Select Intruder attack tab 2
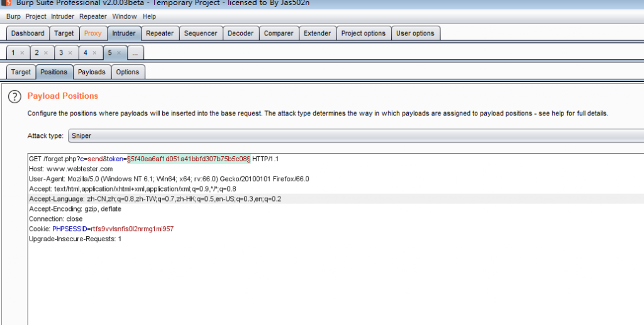This screenshot has height=325, width=644. 37,53
